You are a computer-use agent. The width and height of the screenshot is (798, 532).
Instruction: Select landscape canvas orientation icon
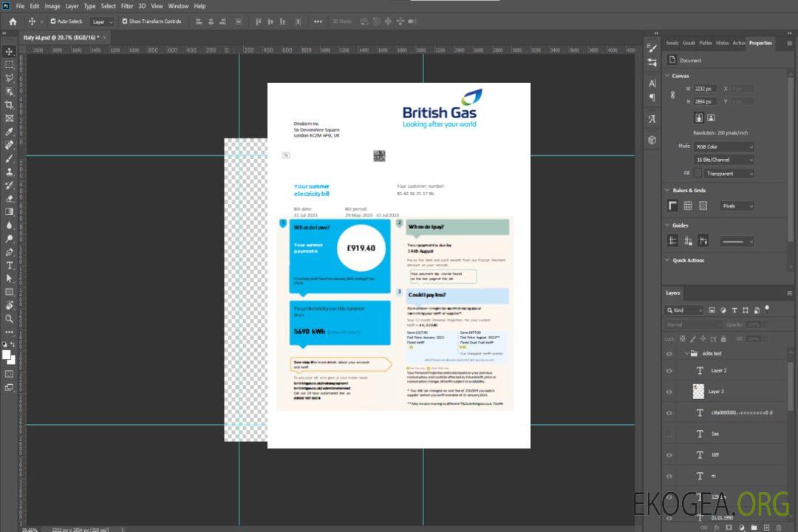coord(711,117)
